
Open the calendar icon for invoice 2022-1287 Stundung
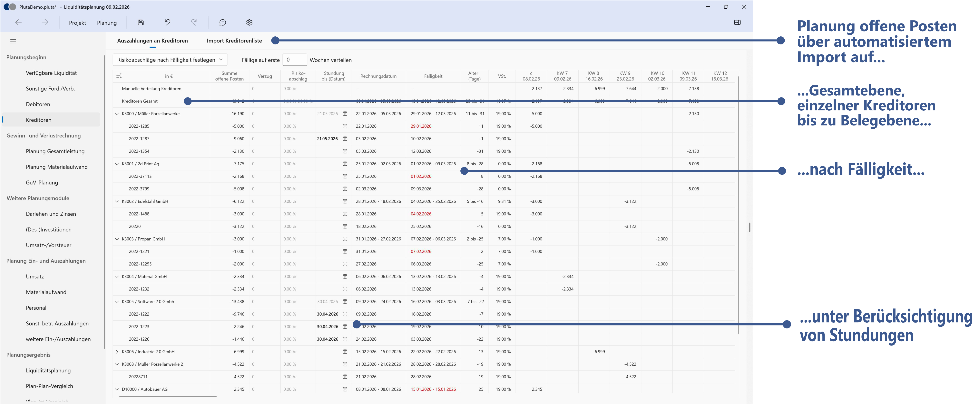click(345, 138)
